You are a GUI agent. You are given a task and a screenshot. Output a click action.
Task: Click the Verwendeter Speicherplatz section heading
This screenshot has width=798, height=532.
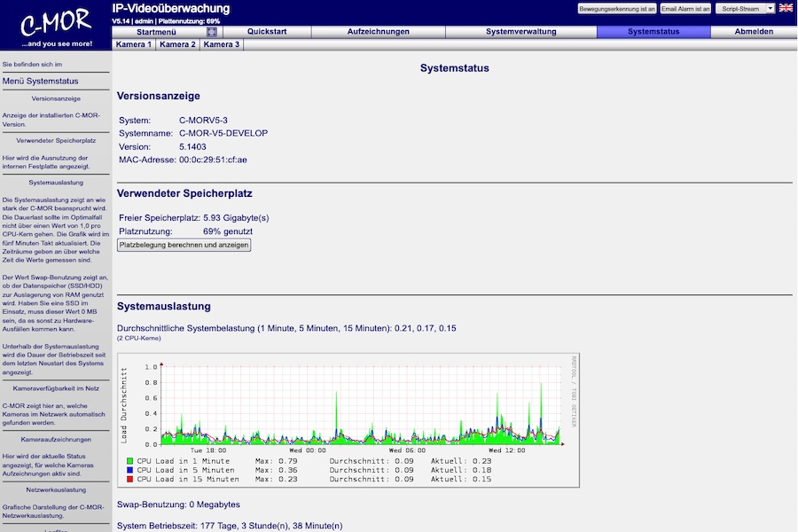(184, 193)
